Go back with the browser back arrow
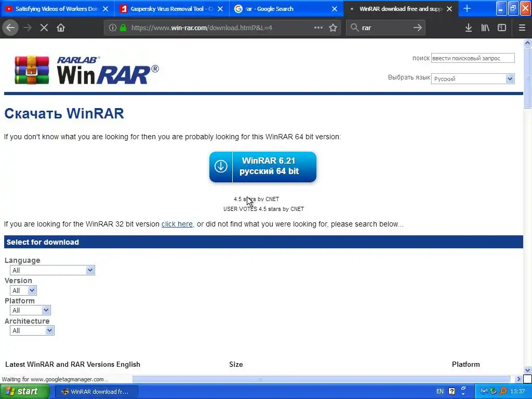Screen dimensions: 532x399 pyautogui.click(x=10, y=28)
